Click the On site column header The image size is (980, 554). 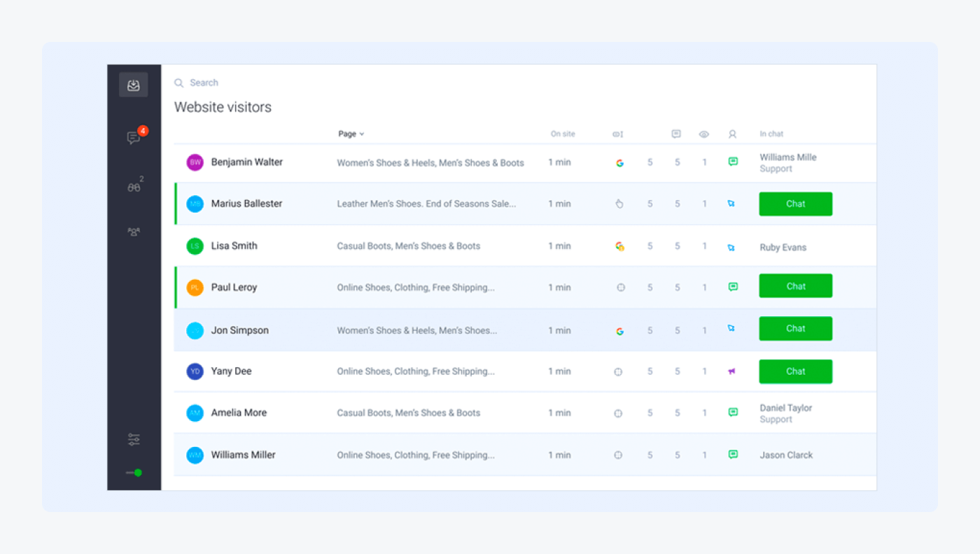pyautogui.click(x=563, y=134)
